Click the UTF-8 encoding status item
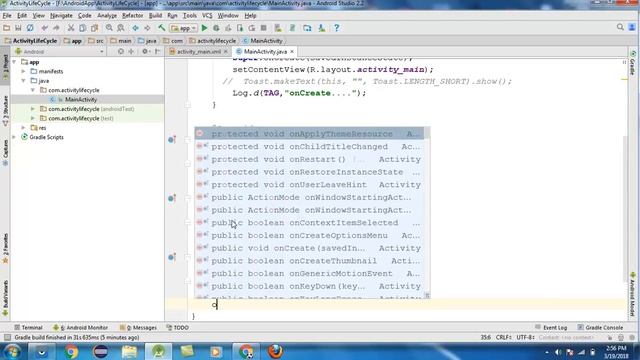 [x=526, y=338]
